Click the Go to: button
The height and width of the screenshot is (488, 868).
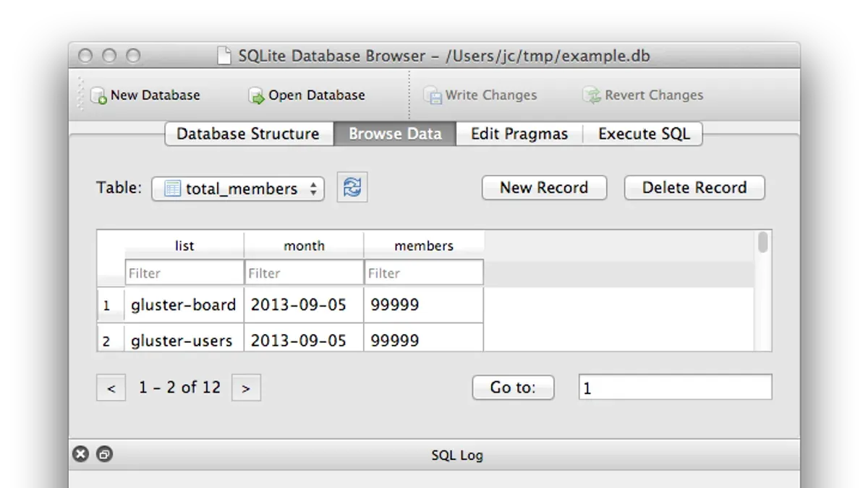(x=513, y=388)
